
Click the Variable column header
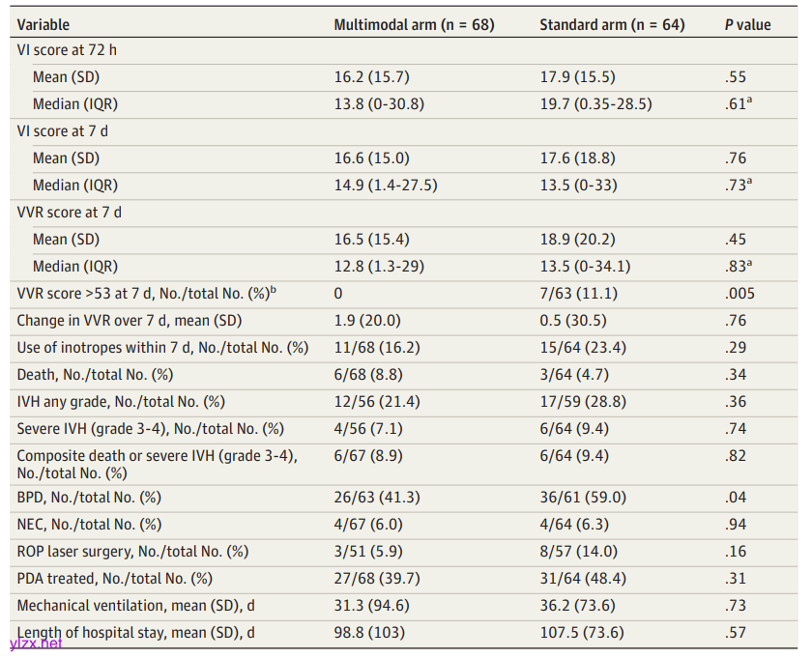pos(43,24)
